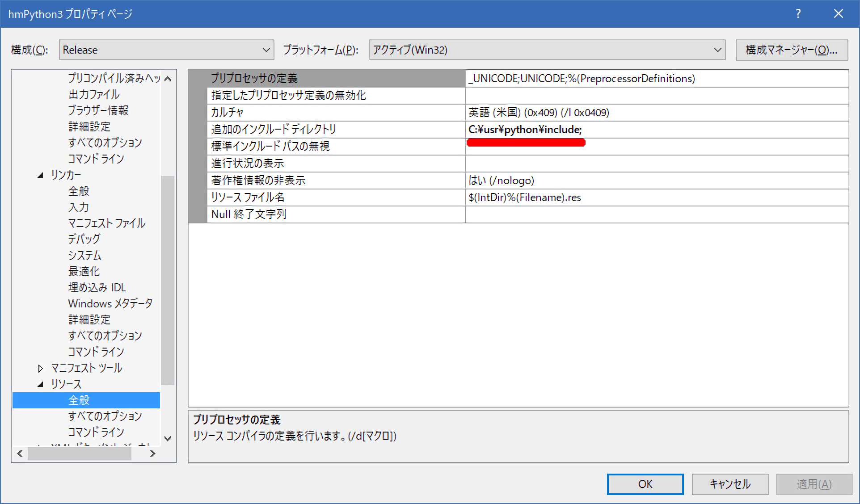Expand the マニフェスト ツール tree node
Viewport: 860px width, 504px height.
coord(41,368)
